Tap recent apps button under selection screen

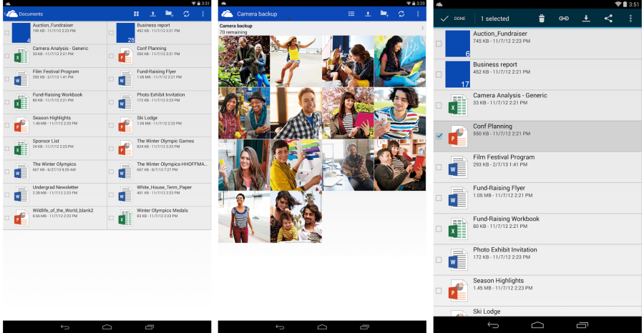click(582, 325)
